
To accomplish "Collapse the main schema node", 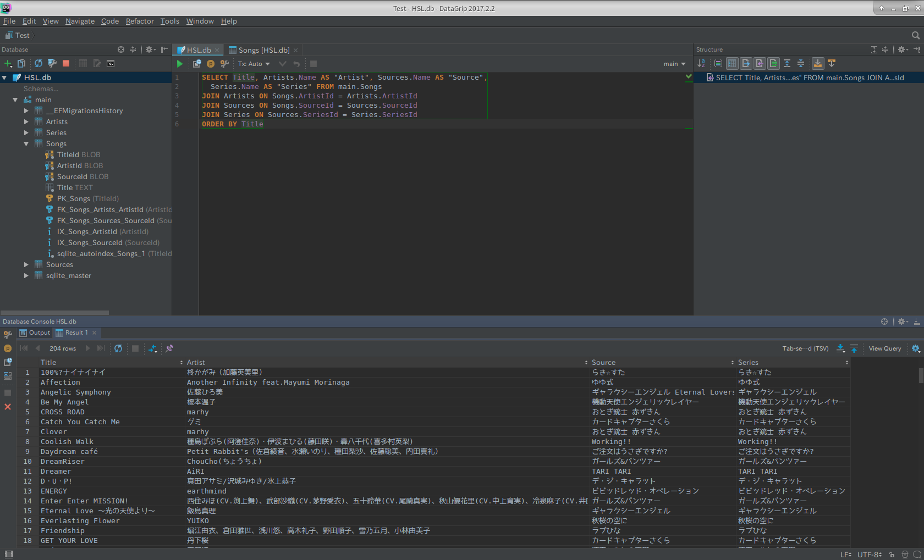I will click(15, 99).
